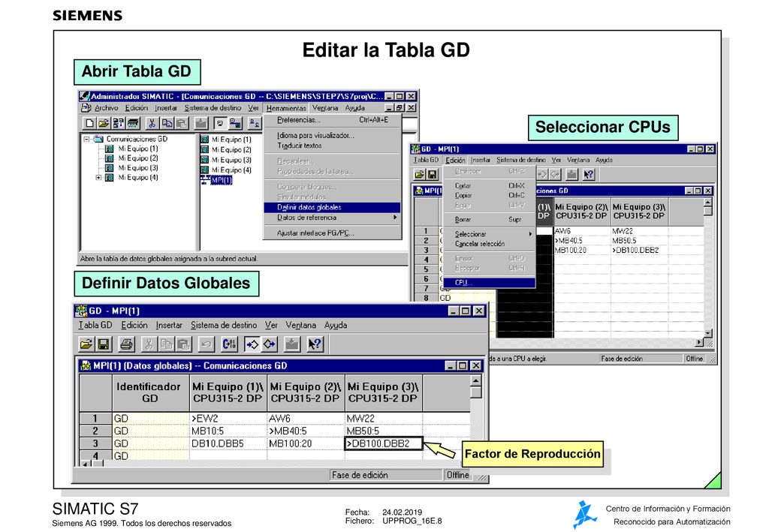Expand Mi Equipo (4) tree node
The height and width of the screenshot is (532, 769).
pyautogui.click(x=98, y=178)
